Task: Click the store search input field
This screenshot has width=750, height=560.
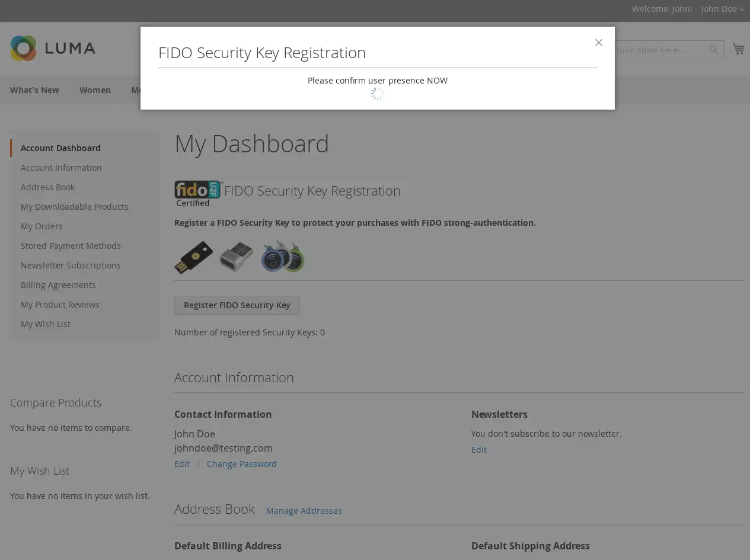Action: 658,50
